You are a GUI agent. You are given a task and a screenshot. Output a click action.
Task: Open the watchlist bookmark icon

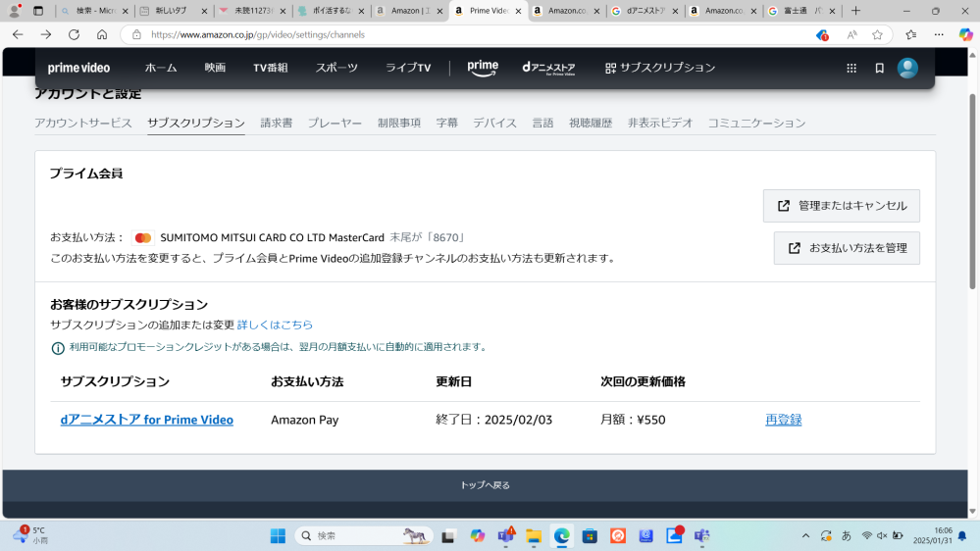pyautogui.click(x=879, y=68)
